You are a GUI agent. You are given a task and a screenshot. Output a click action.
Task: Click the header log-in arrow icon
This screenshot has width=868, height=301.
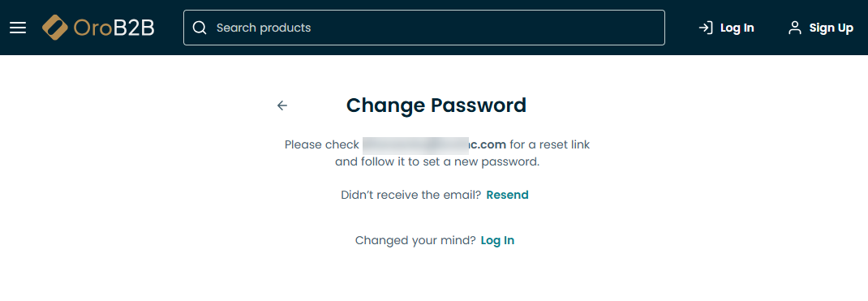click(705, 28)
